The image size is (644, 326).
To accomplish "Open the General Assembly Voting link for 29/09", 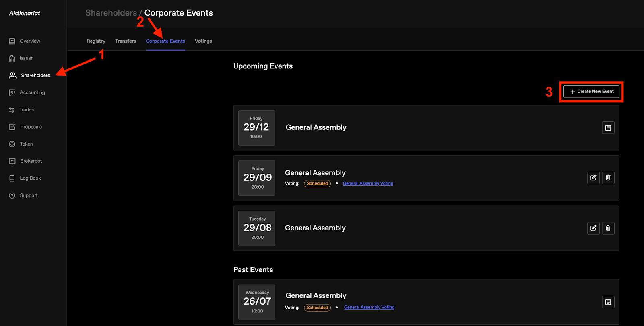I will point(368,184).
